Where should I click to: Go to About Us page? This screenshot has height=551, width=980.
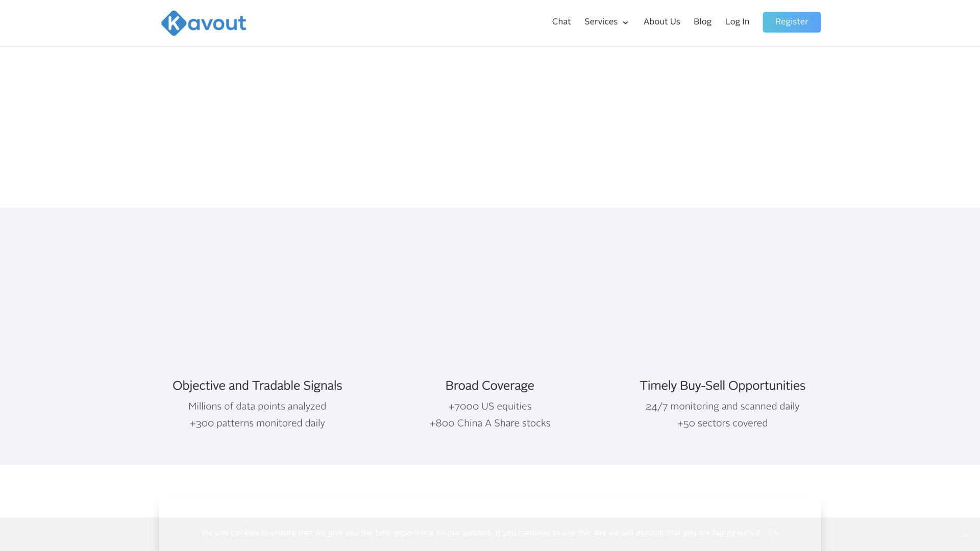661,22
